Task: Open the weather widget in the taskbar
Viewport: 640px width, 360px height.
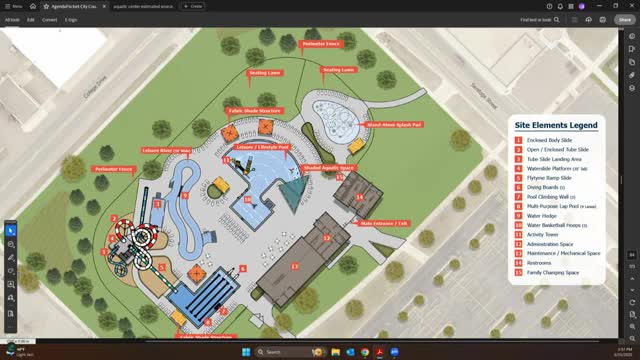Action: click(x=20, y=352)
